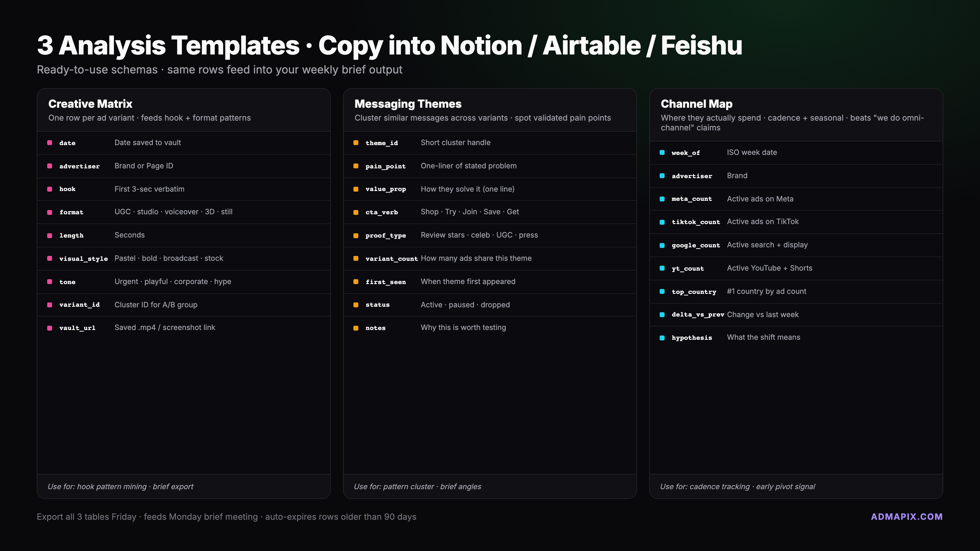
Task: Select the Creative Matrix heading
Action: pos(90,104)
